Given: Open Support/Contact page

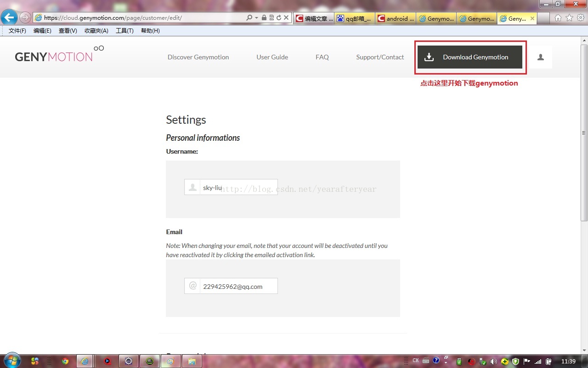Looking at the screenshot, I should click(380, 57).
